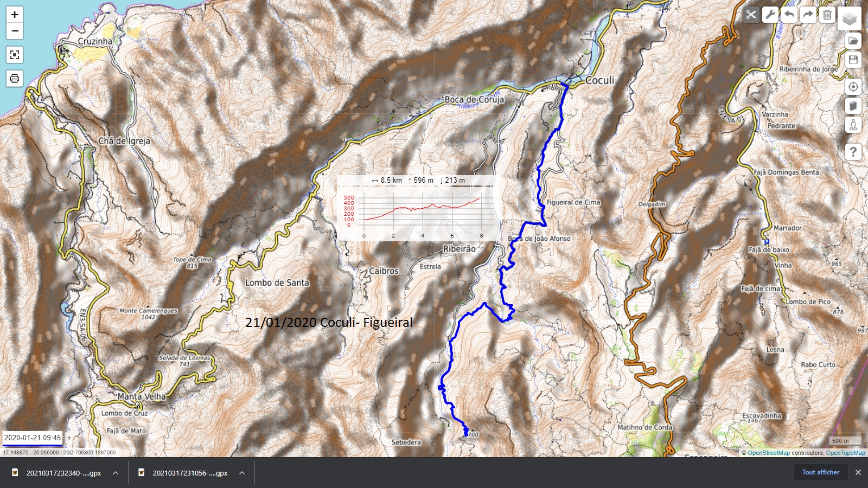Expand options for 20210317231056 gpx download

(x=242, y=473)
